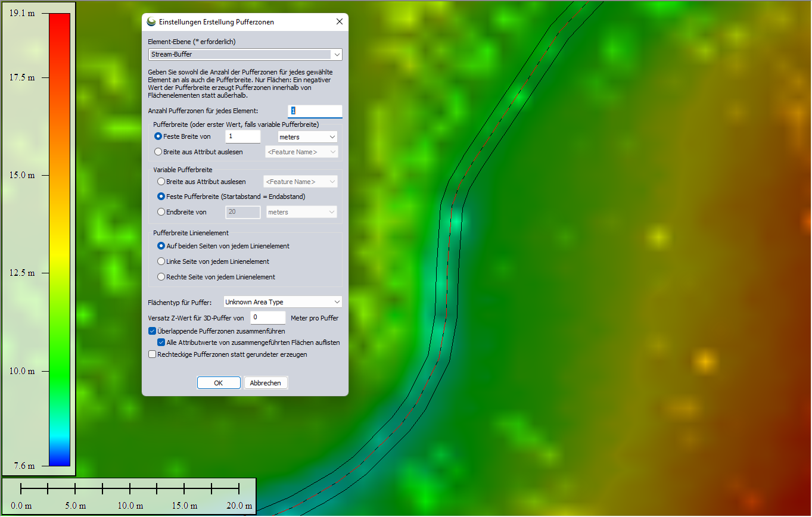The height and width of the screenshot is (517, 812).
Task: Select the Endbreite von radio button
Action: tap(161, 212)
